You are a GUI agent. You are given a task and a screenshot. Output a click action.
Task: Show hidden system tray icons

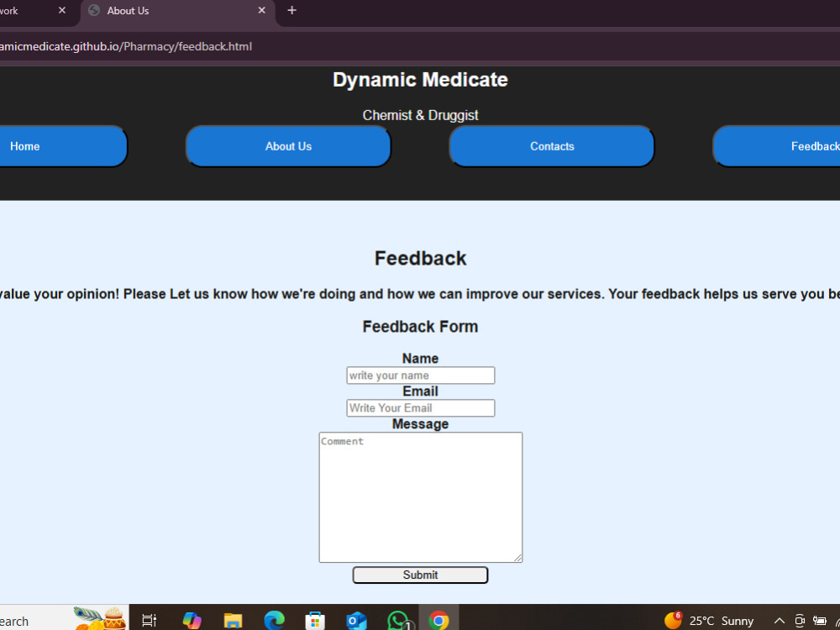(780, 621)
